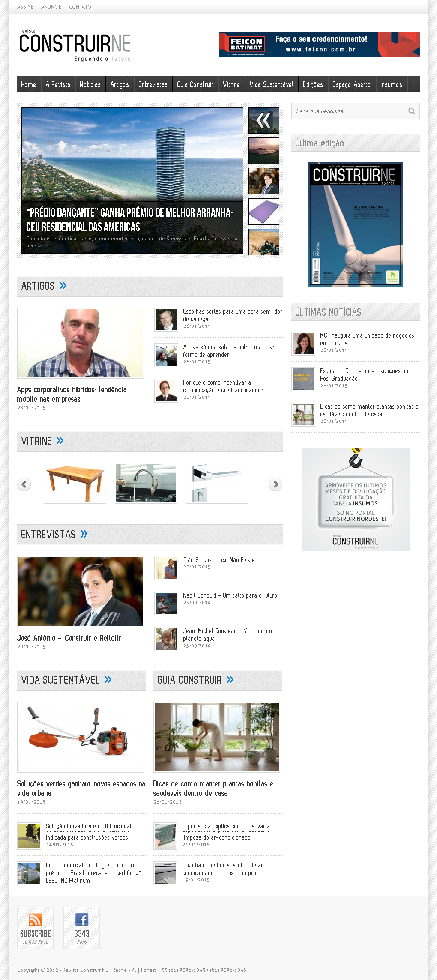Open the Feicon Batimat banner ad

click(320, 45)
